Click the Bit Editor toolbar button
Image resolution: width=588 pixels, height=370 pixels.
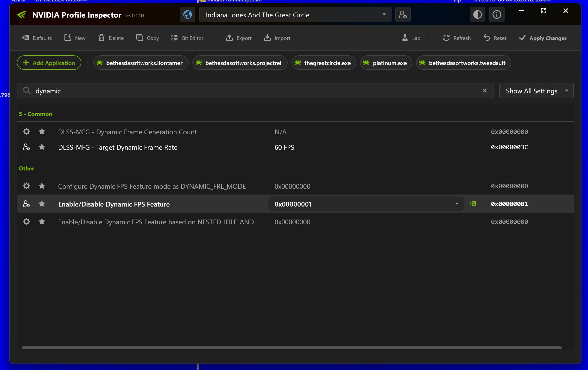(x=187, y=38)
